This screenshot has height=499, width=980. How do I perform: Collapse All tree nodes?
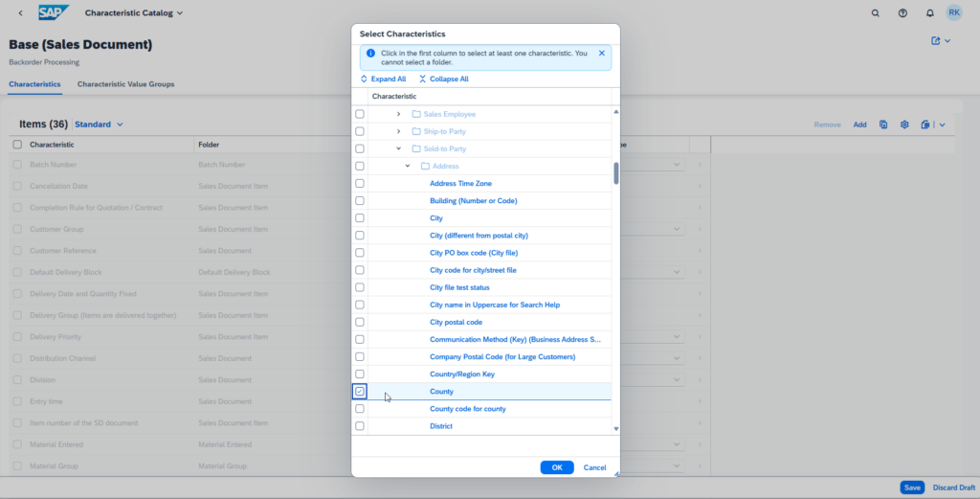(x=443, y=79)
